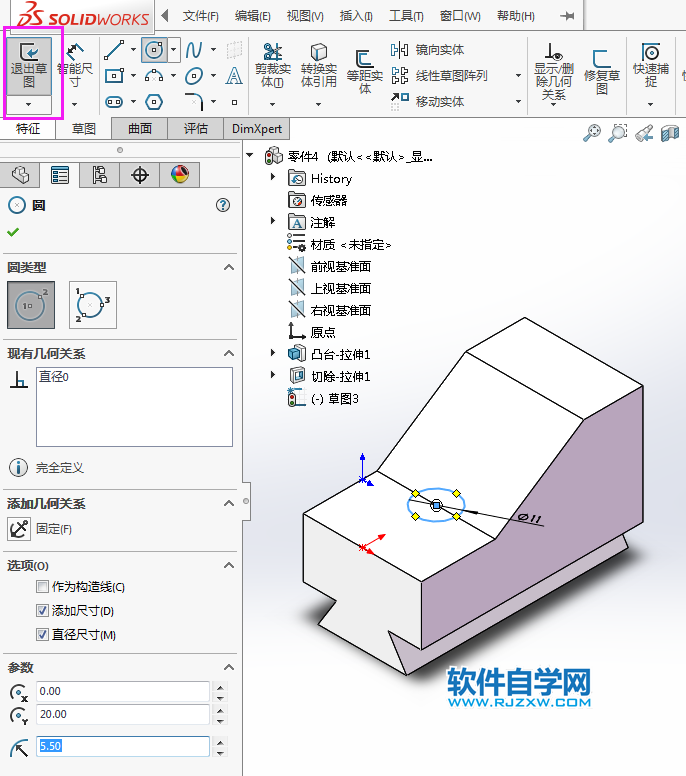Open the Tools (工具) menu
The width and height of the screenshot is (686, 776).
(406, 16)
